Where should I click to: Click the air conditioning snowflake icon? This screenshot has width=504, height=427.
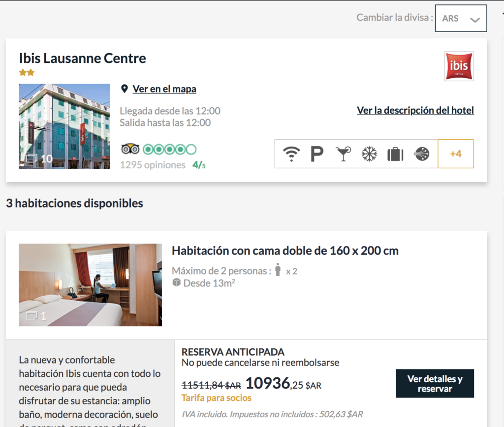pyautogui.click(x=369, y=154)
